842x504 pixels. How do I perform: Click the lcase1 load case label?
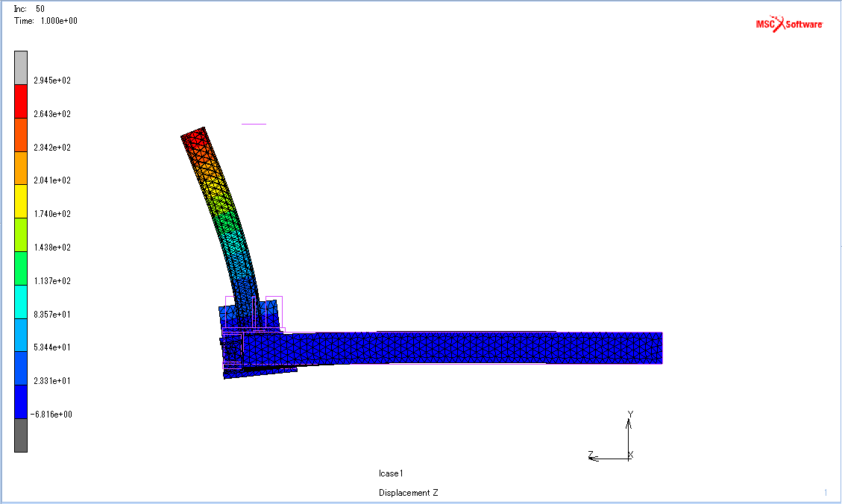[x=391, y=473]
